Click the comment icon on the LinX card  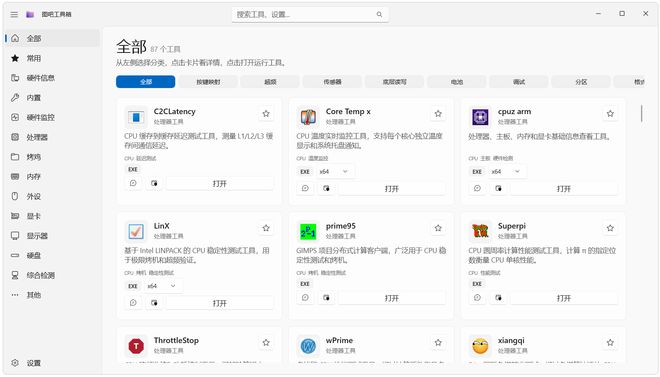tap(133, 303)
